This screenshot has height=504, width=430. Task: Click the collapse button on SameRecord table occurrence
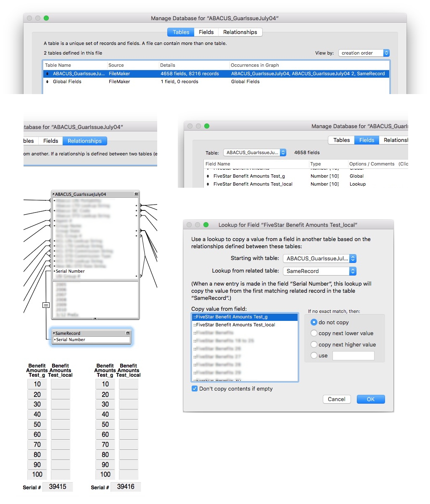pyautogui.click(x=128, y=333)
